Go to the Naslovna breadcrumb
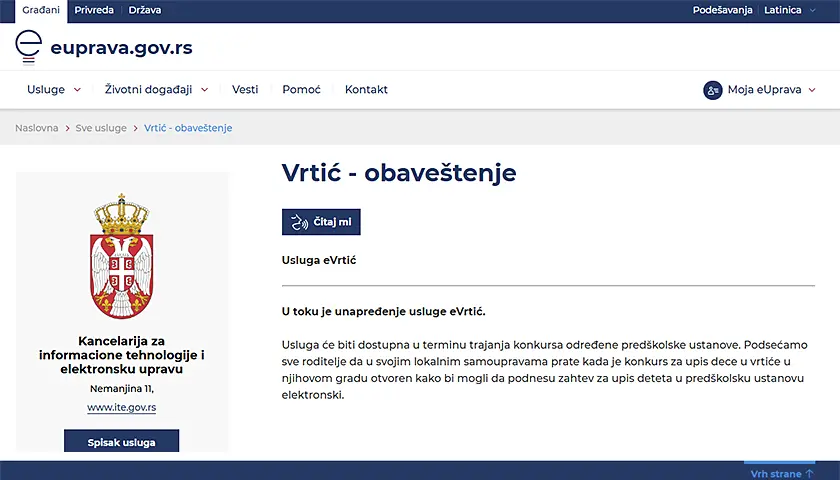The image size is (840, 480). click(36, 128)
